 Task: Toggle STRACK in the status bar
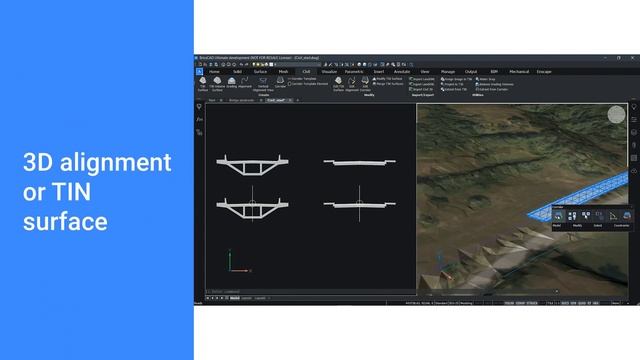tap(532, 303)
